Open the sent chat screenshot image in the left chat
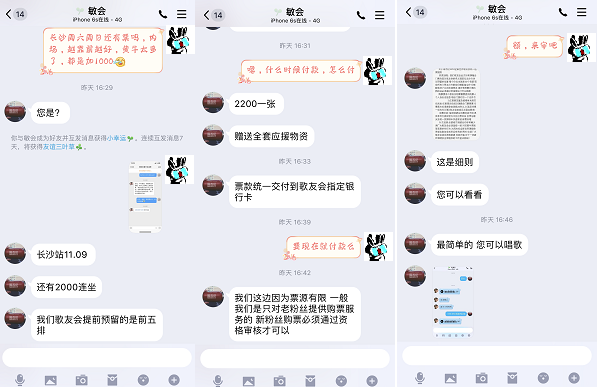Screen dimensions: 597x387 [145, 197]
